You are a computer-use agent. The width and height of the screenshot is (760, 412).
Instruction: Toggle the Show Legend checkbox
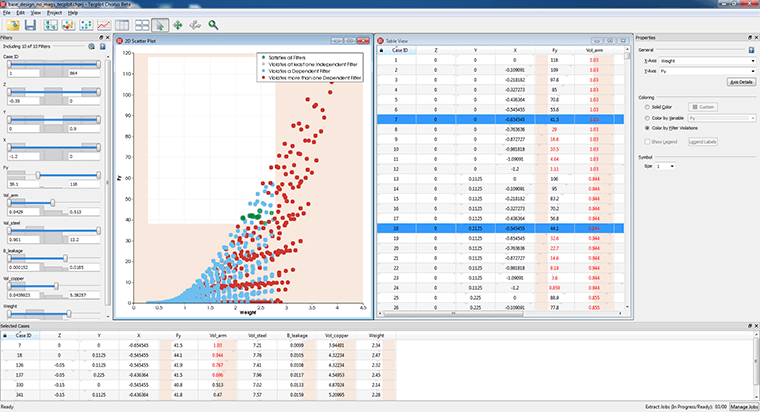pyautogui.click(x=647, y=142)
